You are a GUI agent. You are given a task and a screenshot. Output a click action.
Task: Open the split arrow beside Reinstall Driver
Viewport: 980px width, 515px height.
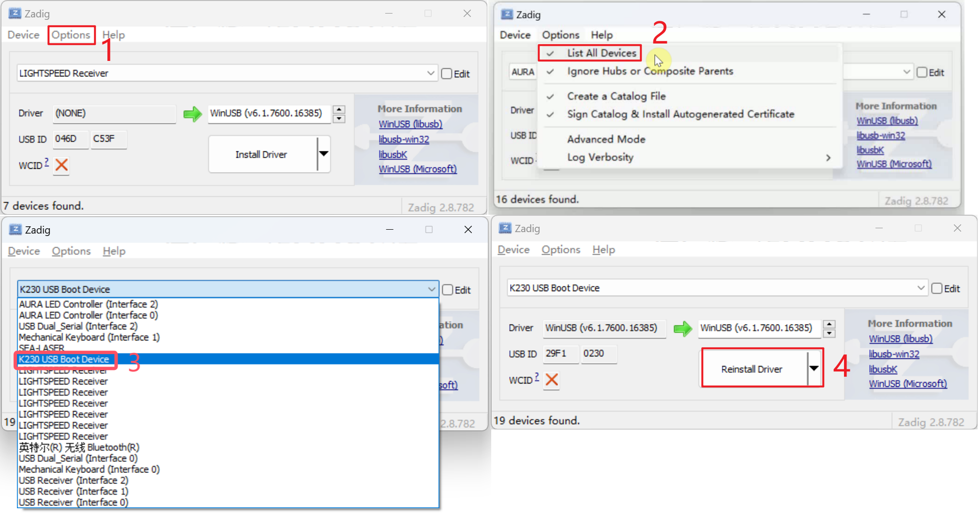(814, 368)
